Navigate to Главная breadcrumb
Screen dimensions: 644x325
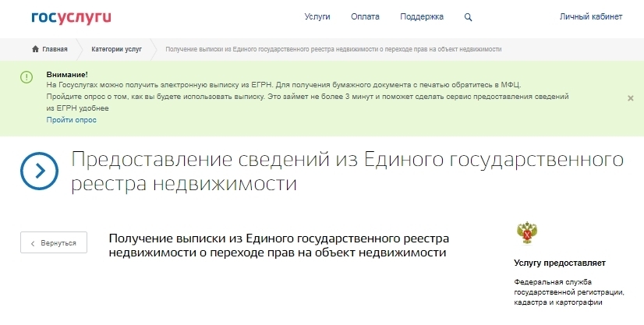point(55,49)
